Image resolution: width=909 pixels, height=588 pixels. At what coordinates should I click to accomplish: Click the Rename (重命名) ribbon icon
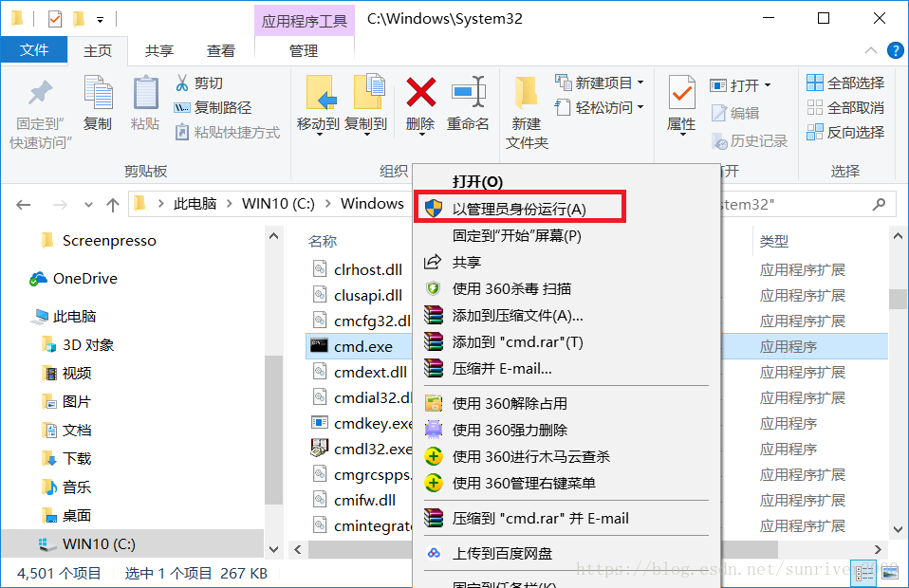468,93
